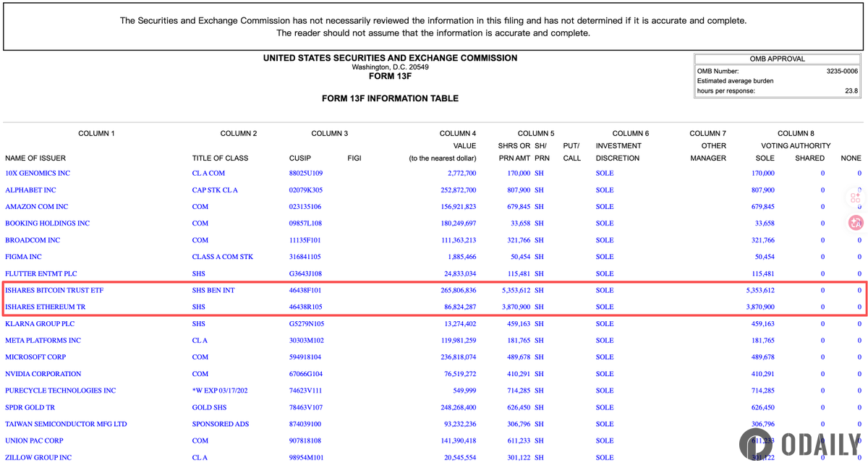This screenshot has width=868, height=468.
Task: Select the FORM 13F INFORMATION TABLE heading
Action: coord(389,98)
